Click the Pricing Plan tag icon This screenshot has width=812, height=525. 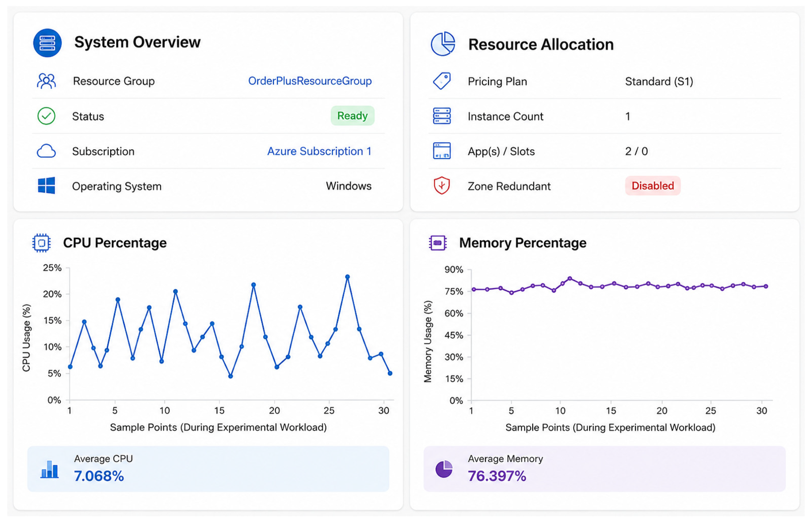(x=442, y=81)
